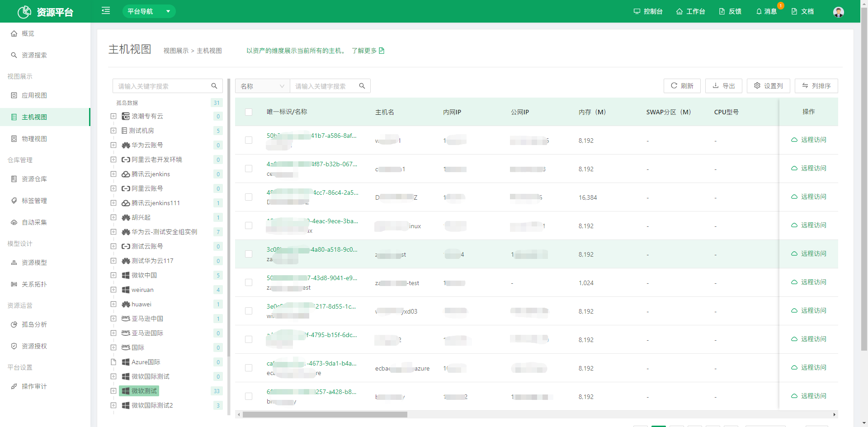Click the Azure国际 Windows icon
The image size is (868, 427).
coord(126,362)
